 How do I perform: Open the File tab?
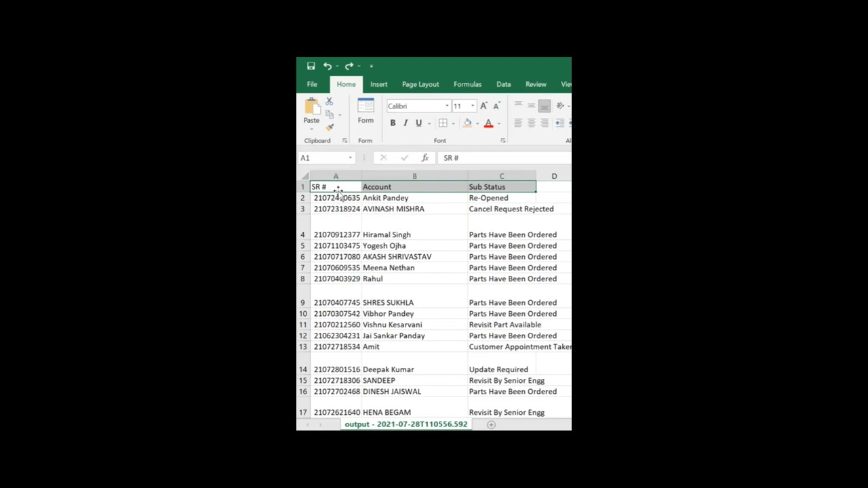(x=312, y=84)
